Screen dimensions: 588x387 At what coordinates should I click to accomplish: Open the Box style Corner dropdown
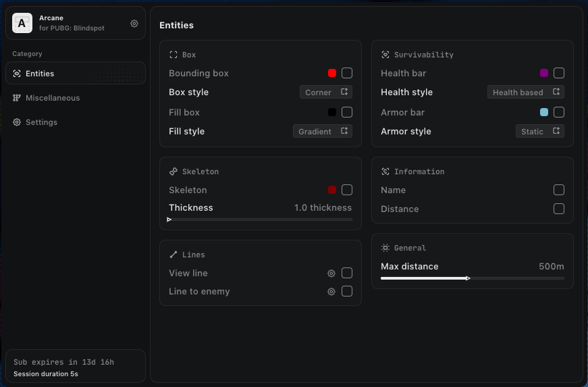(x=326, y=93)
